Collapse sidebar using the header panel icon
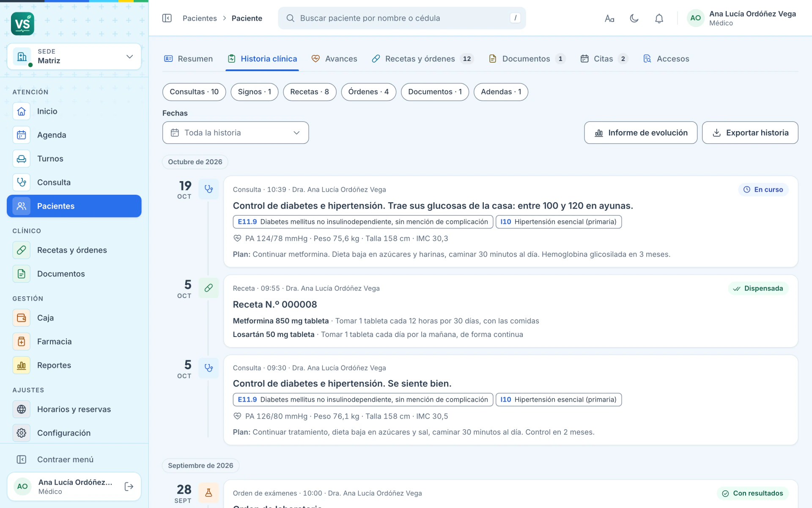The width and height of the screenshot is (812, 508). (x=167, y=18)
